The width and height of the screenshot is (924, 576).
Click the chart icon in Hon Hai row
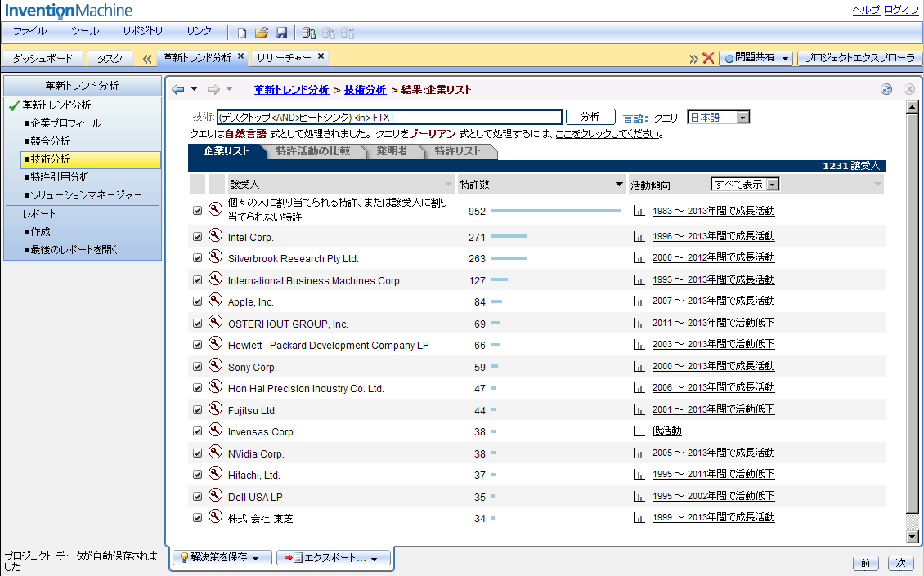point(639,388)
